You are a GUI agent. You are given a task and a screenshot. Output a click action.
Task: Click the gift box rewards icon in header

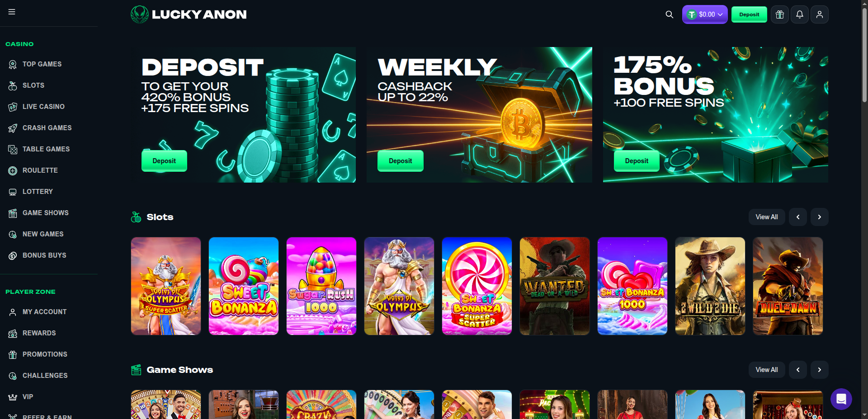pyautogui.click(x=780, y=14)
